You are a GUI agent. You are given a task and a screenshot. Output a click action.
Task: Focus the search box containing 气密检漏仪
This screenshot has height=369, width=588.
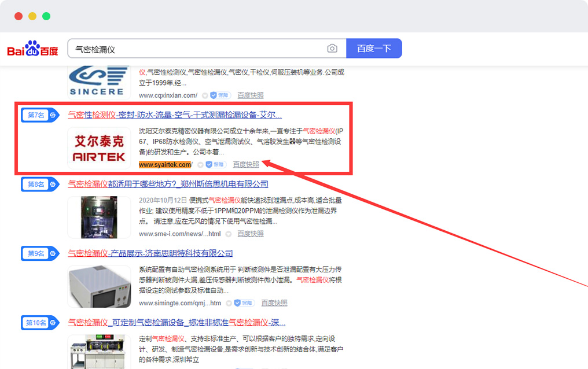tap(207, 49)
